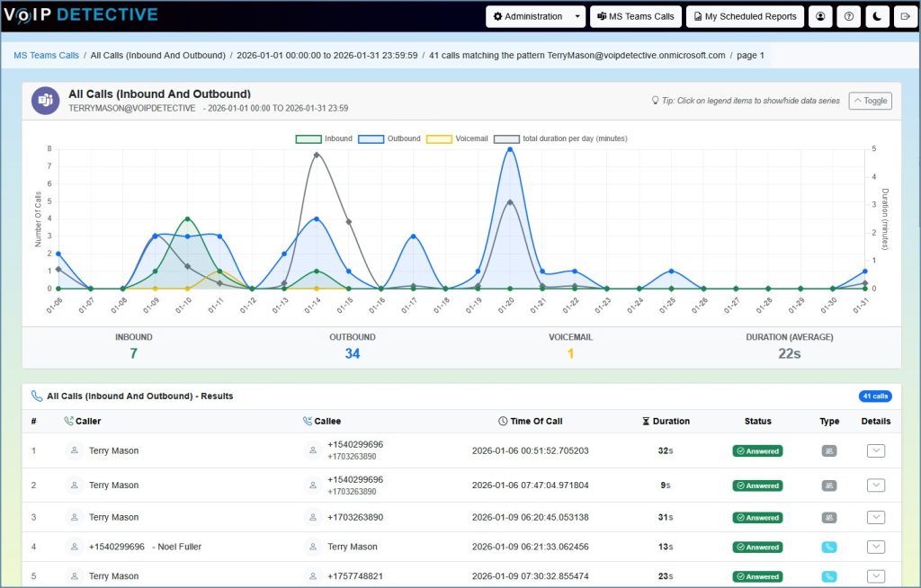The height and width of the screenshot is (588, 921).
Task: Click the meeting type icon in row 1
Action: 829,451
